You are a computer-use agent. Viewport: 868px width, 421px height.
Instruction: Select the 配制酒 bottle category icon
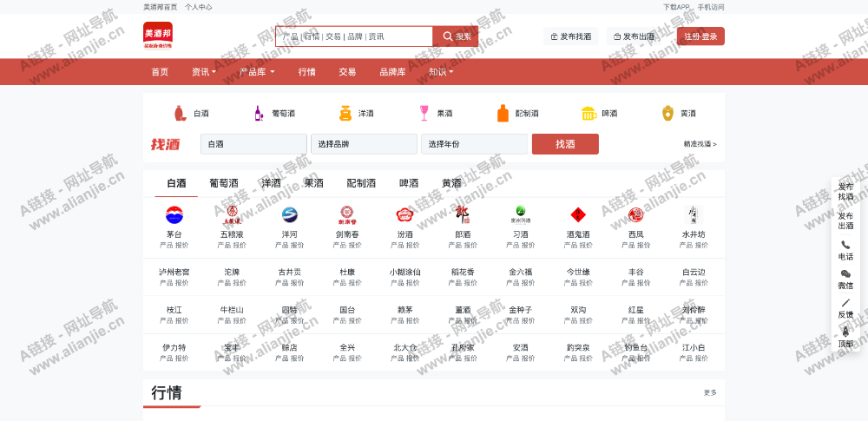pyautogui.click(x=503, y=113)
